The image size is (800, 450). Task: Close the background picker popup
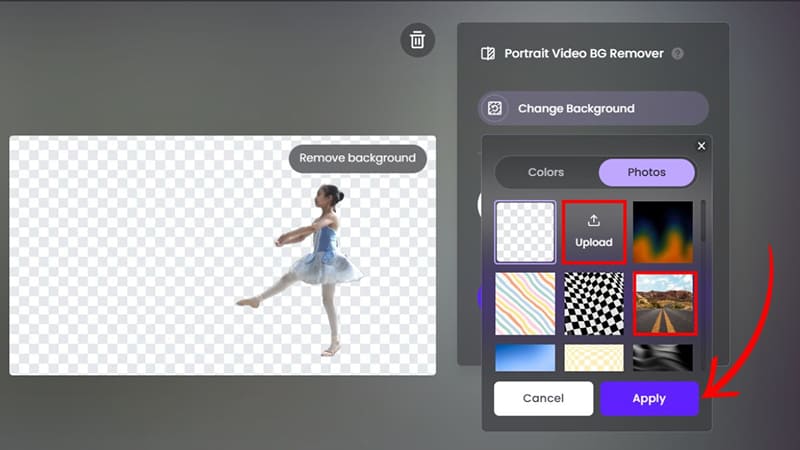(x=701, y=146)
